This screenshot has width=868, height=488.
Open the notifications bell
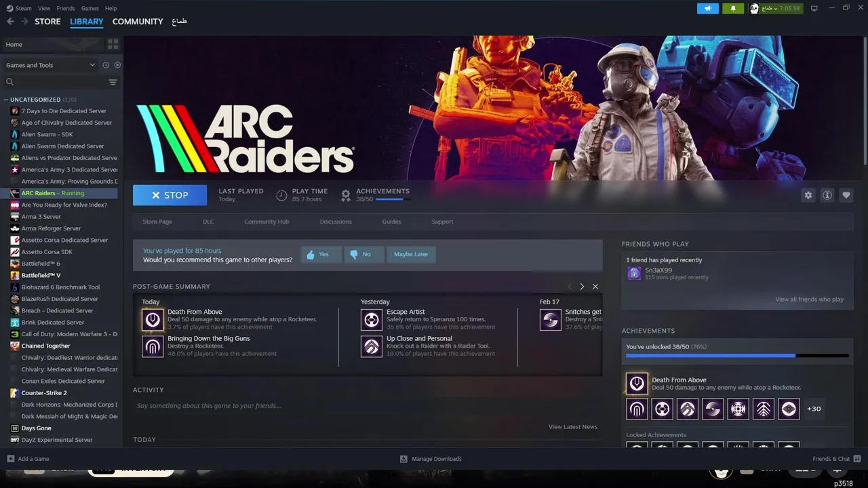733,8
